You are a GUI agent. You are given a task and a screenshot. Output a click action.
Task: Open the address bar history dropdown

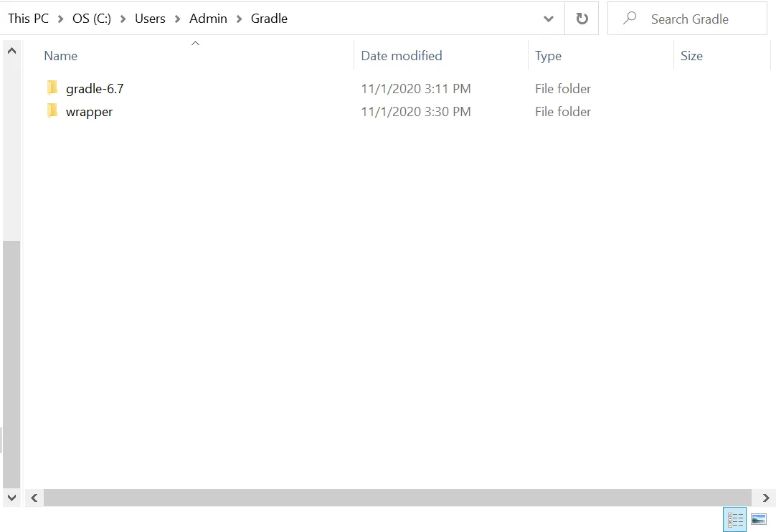[549, 19]
